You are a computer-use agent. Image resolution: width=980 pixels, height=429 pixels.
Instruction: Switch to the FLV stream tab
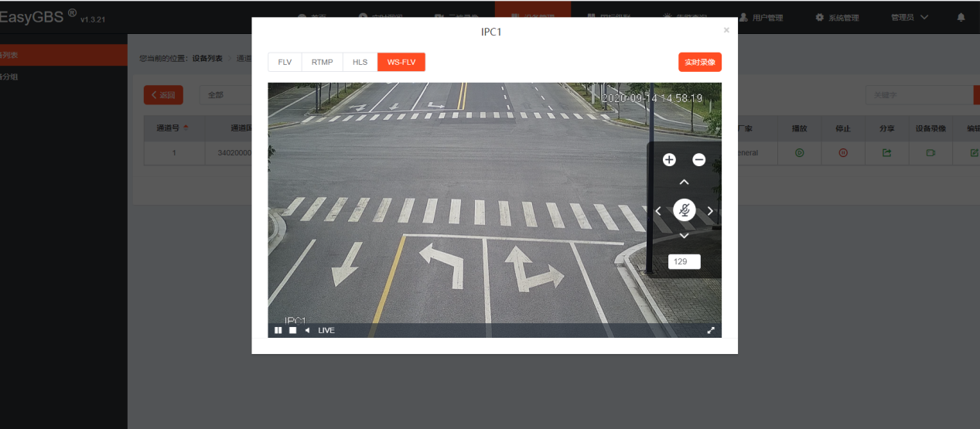click(285, 62)
